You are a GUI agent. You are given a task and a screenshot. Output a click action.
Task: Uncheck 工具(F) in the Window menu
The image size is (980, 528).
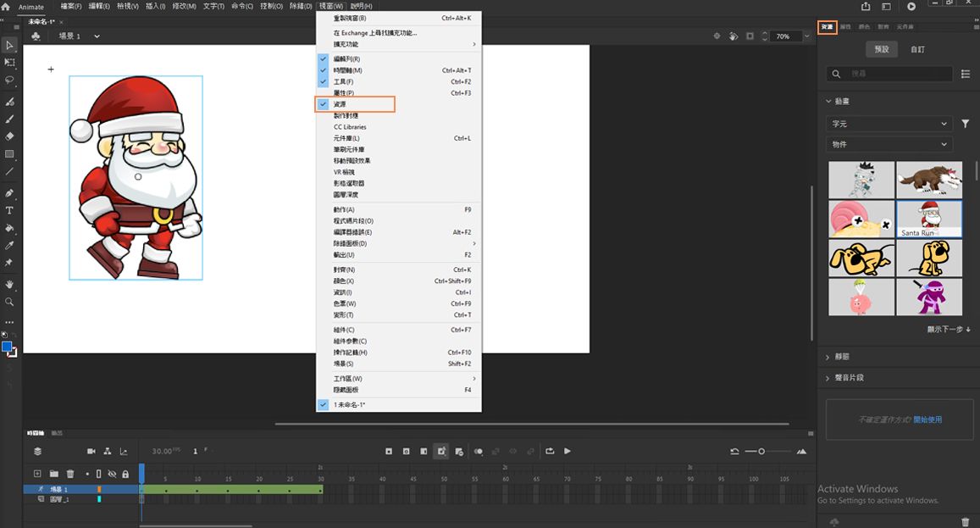click(x=399, y=81)
